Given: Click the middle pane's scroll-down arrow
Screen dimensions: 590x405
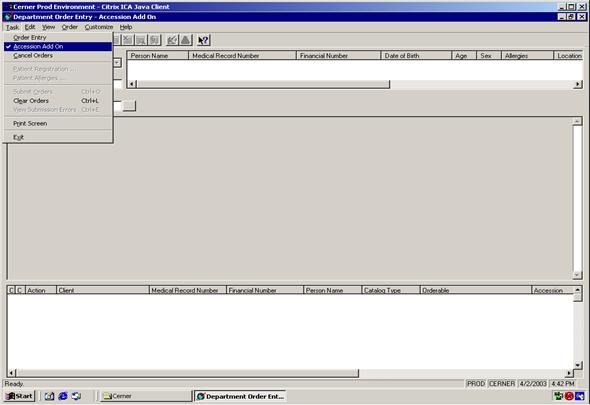Looking at the screenshot, I should click(577, 275).
